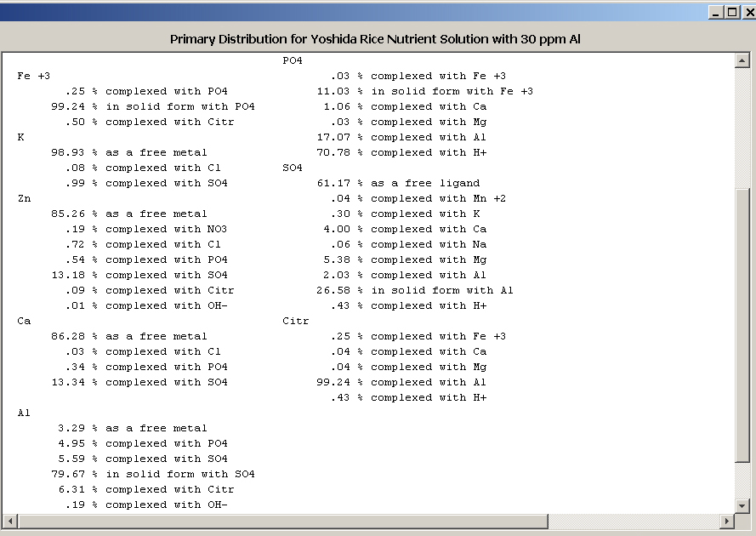Select the row '11.03 % in solid form with Fe +3'
The width and height of the screenshot is (756, 536).
425,91
